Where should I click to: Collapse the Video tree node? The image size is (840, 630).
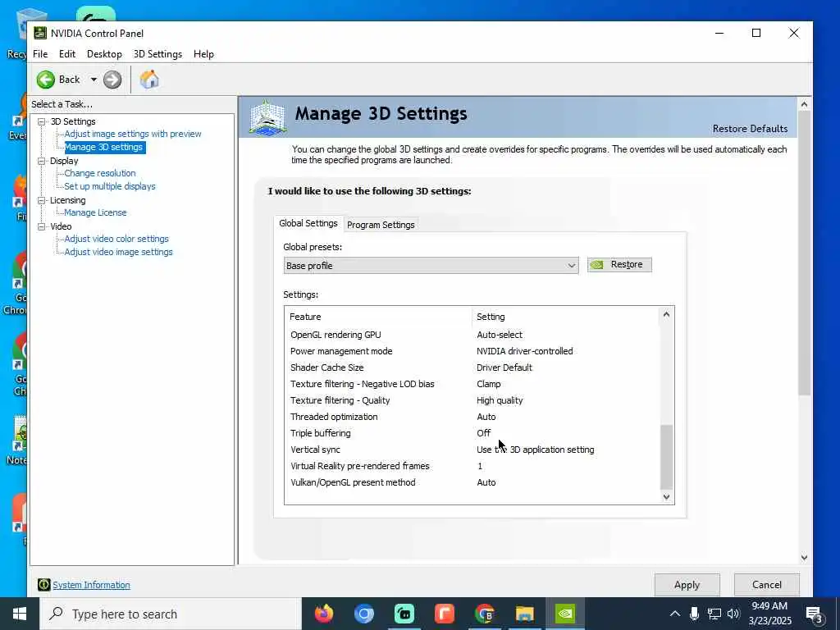pyautogui.click(x=41, y=226)
